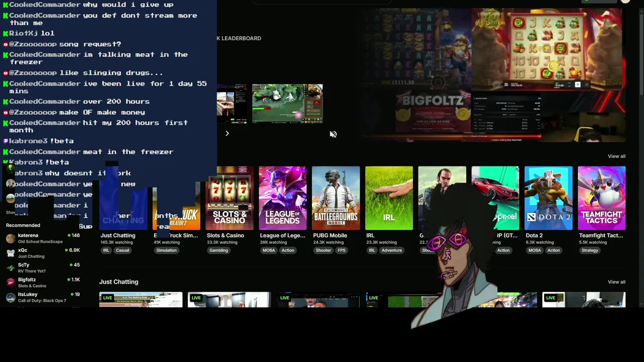644x362 pixels.
Task: Select the MOBA tag under Dota 2
Action: click(535, 250)
